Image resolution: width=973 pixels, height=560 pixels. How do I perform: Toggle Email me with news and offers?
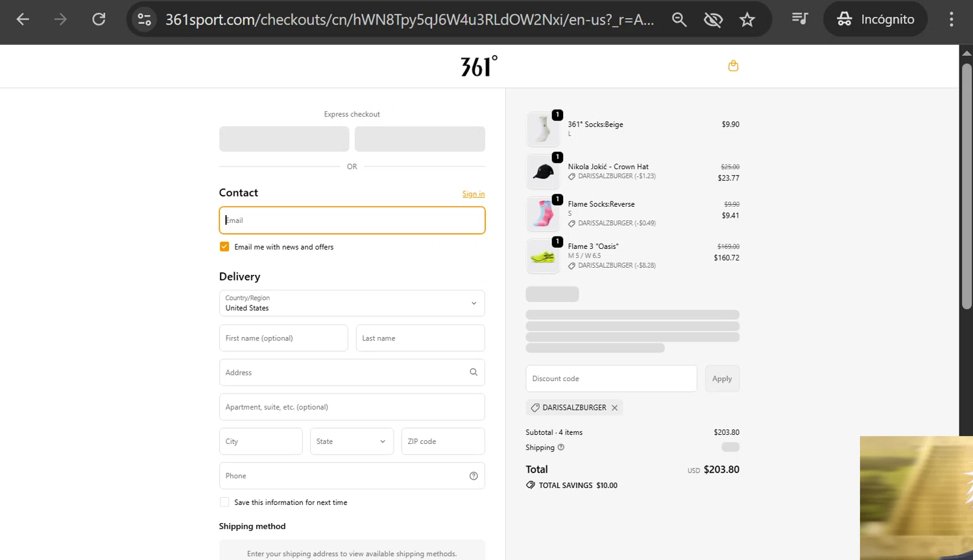(224, 247)
